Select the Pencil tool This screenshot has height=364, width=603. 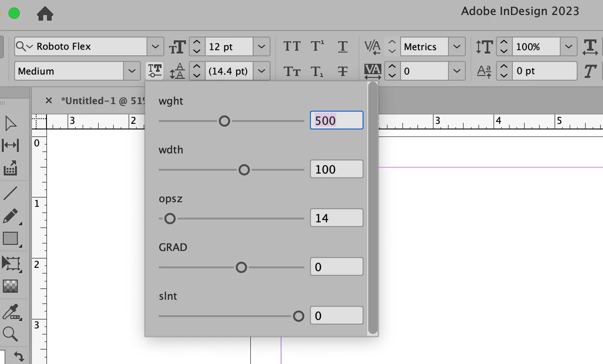[x=10, y=216]
